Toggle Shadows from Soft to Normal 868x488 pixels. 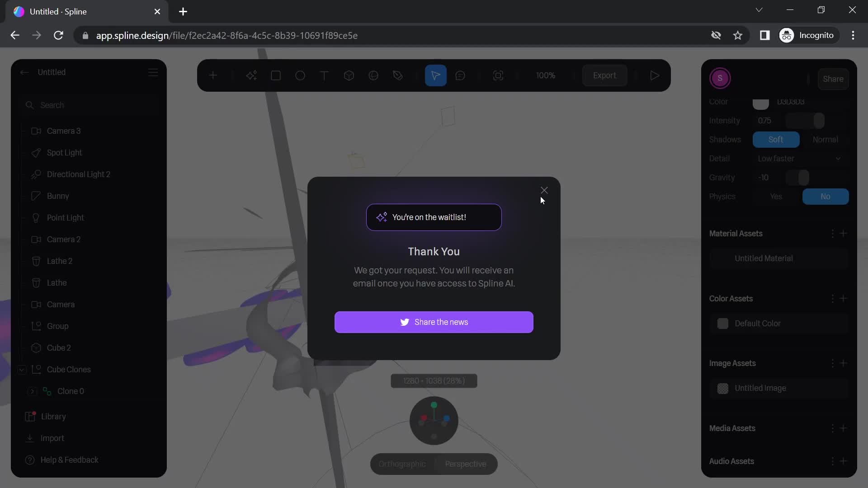(x=825, y=139)
